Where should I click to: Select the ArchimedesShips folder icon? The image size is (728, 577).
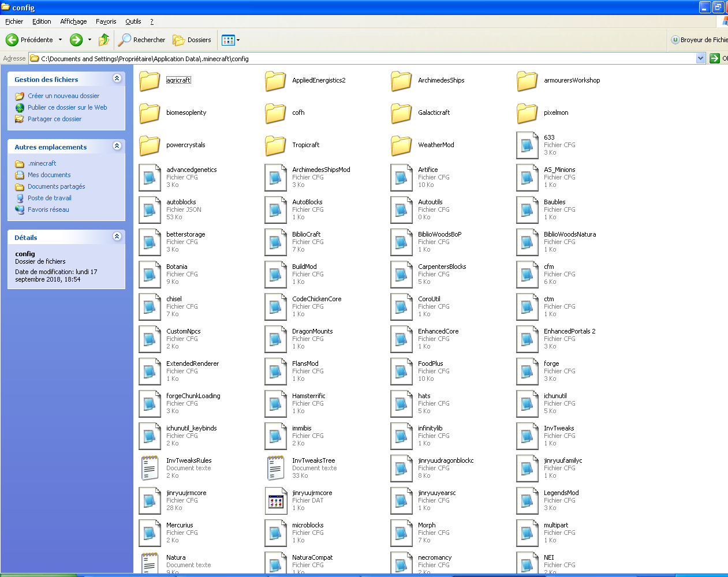pos(401,81)
